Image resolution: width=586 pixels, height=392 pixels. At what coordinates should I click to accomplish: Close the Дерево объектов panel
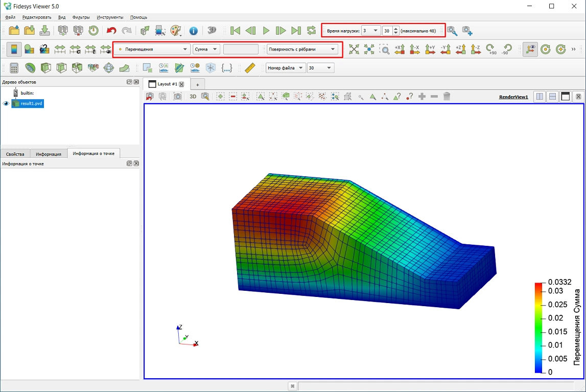tap(136, 82)
